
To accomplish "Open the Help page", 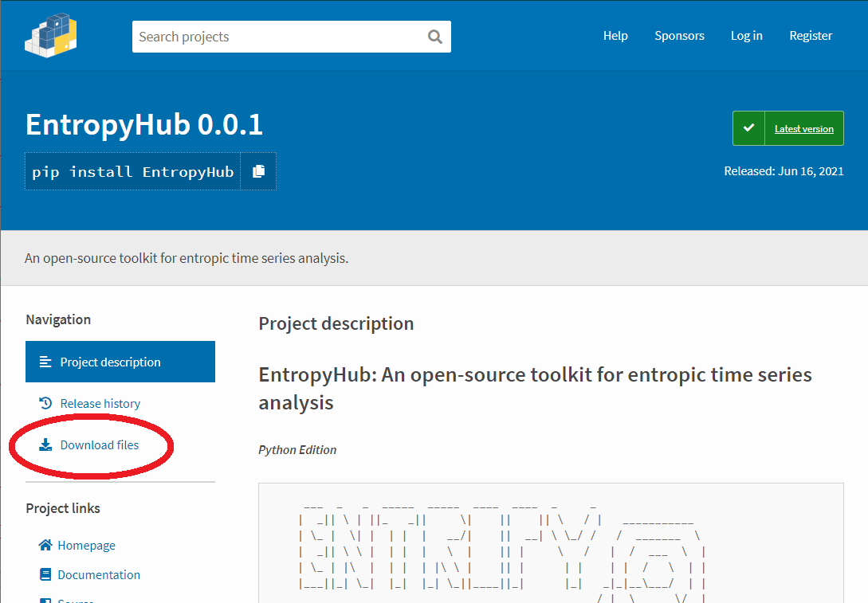I will [x=615, y=36].
